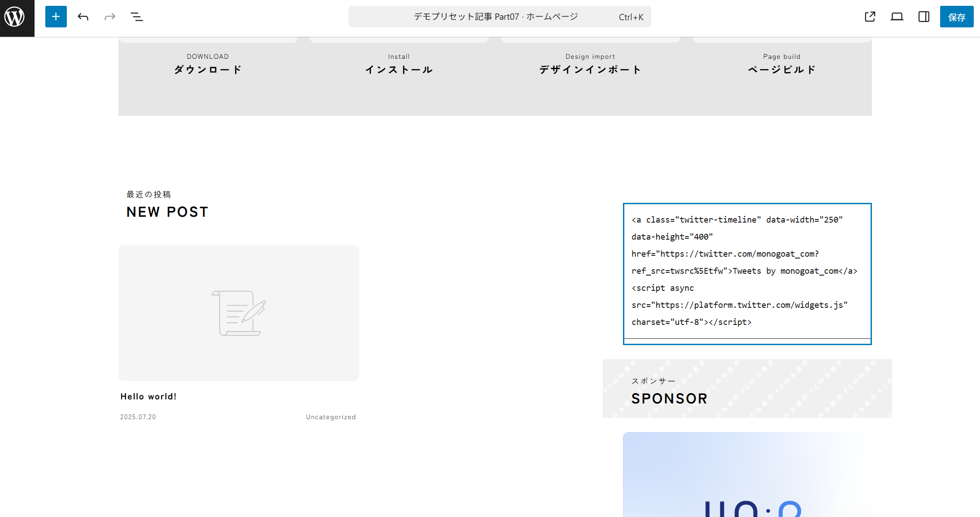Open the device preview options
Viewport: 980px width, 517px height.
point(897,17)
